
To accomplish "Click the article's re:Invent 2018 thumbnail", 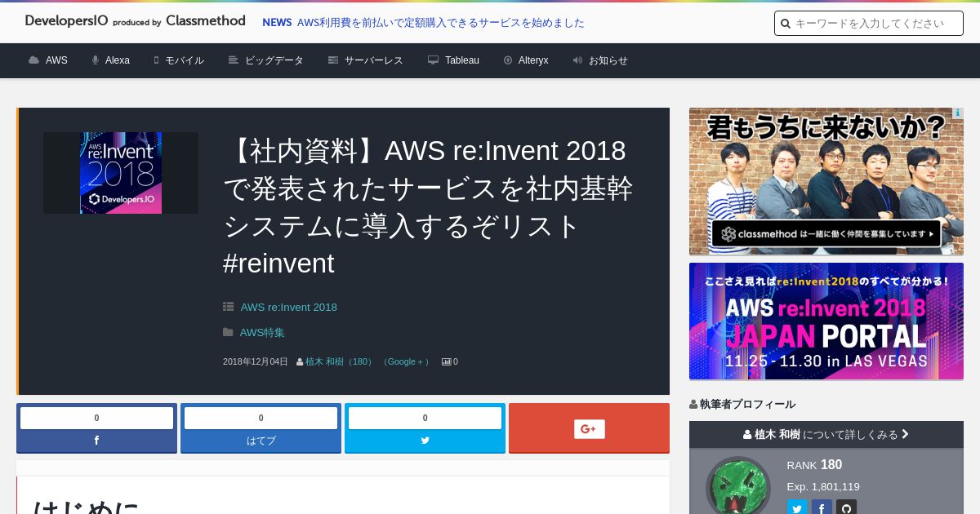I will pos(121,173).
